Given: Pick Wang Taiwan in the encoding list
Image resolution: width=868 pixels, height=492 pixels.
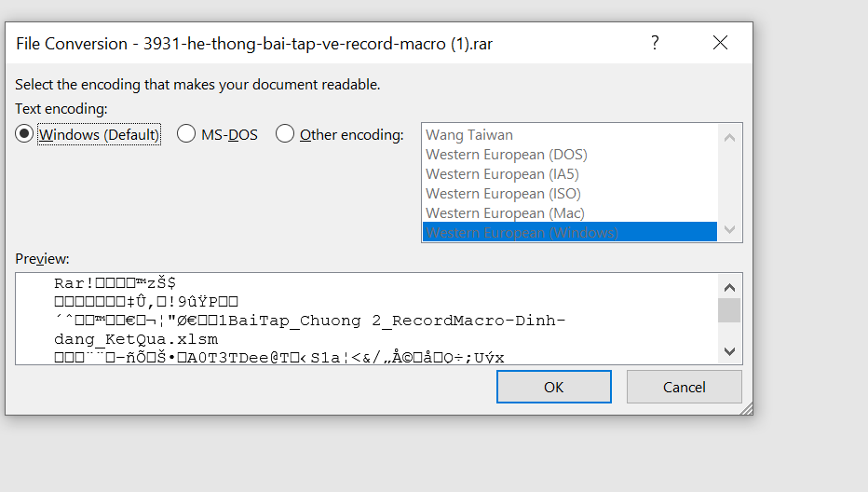Looking at the screenshot, I should click(469, 135).
